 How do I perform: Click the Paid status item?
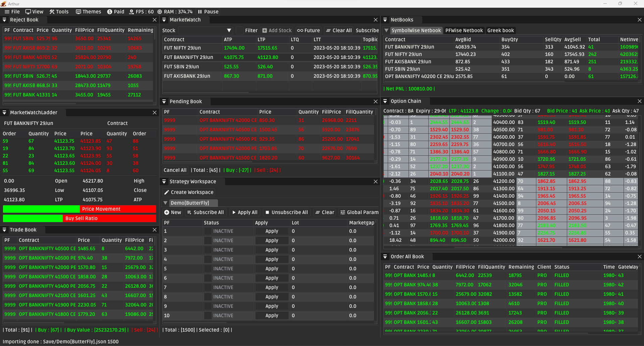pyautogui.click(x=116, y=12)
